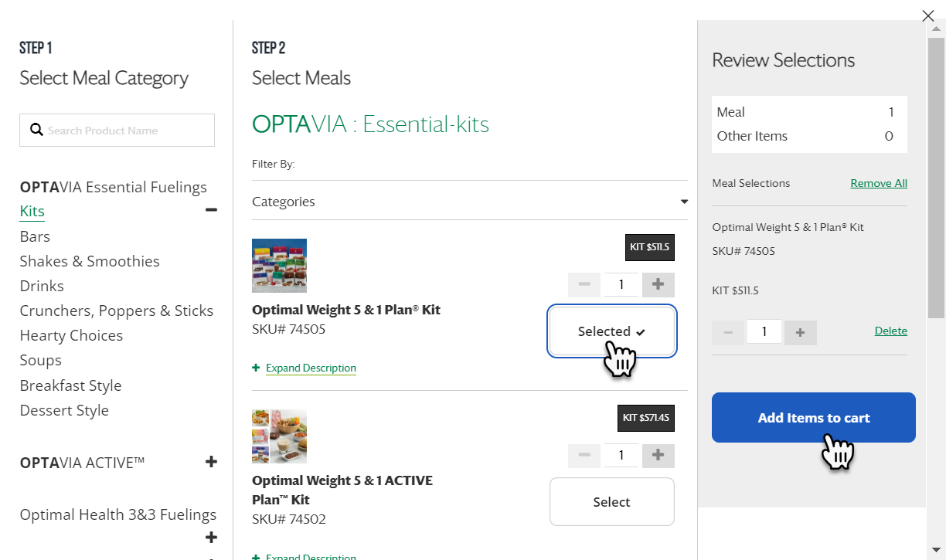Image resolution: width=946 pixels, height=560 pixels.
Task: Click the Add Items to cart button
Action: point(813,417)
